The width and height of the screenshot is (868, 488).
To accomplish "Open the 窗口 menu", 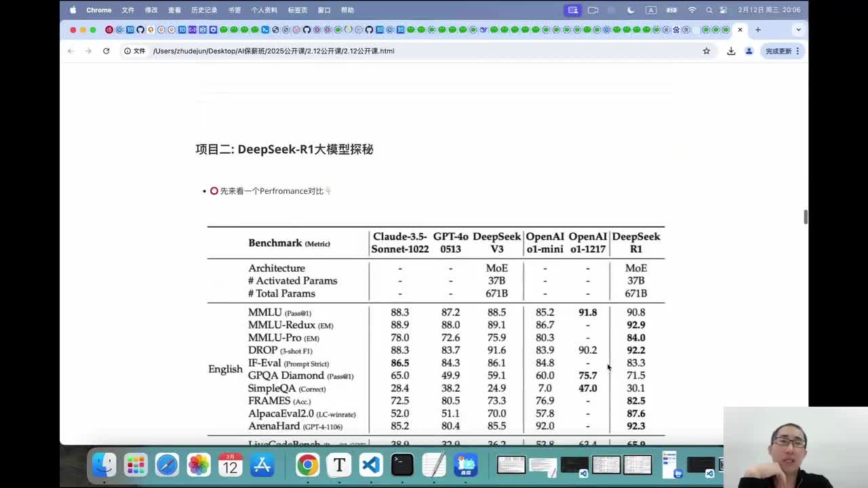I will click(x=324, y=10).
